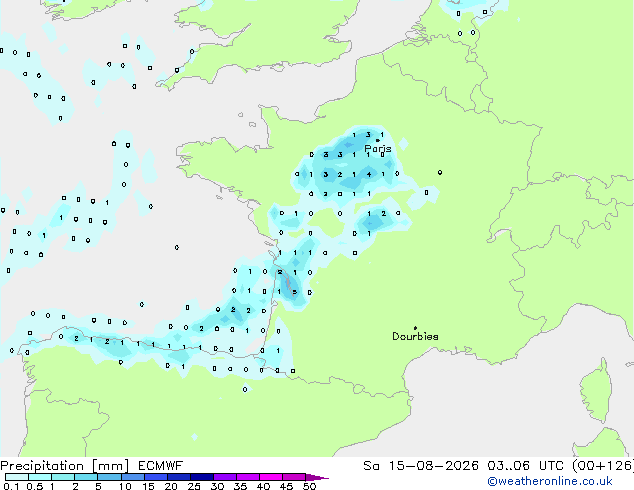Pick the 30 mm purple legend swatch
The width and height of the screenshot is (634, 490).
click(x=224, y=477)
